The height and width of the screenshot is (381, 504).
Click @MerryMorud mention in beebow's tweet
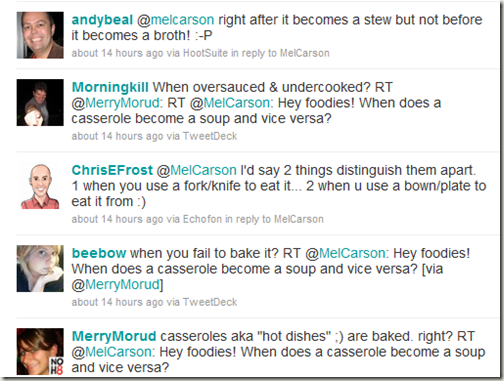coord(116,285)
